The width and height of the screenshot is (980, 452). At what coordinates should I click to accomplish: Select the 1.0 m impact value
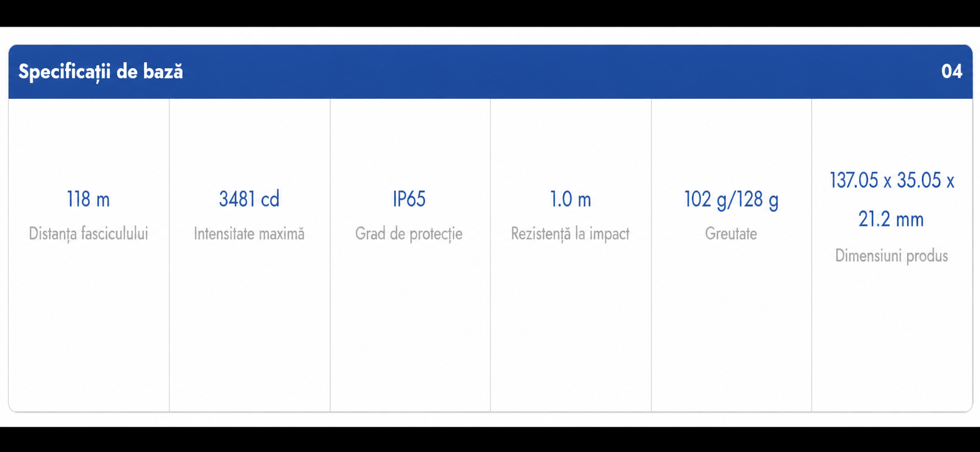pos(570,199)
